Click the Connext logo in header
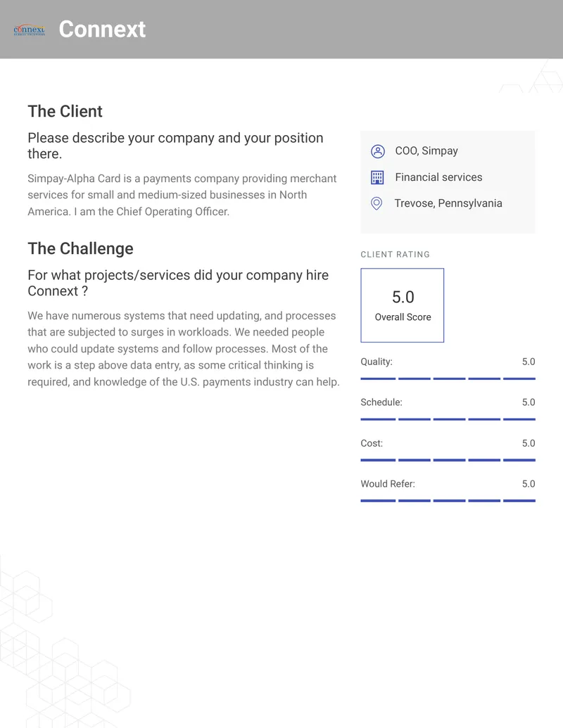The width and height of the screenshot is (563, 728). [30, 30]
